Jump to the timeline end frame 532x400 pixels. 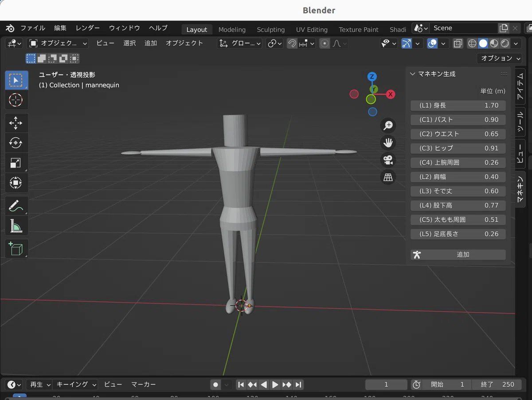[x=298, y=384]
